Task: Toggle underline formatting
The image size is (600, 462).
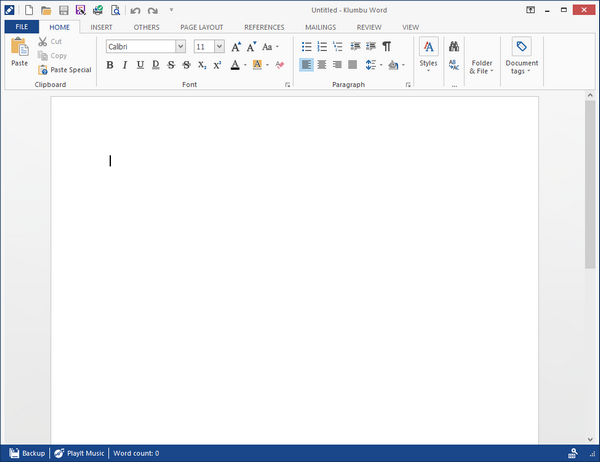Action: pyautogui.click(x=140, y=65)
